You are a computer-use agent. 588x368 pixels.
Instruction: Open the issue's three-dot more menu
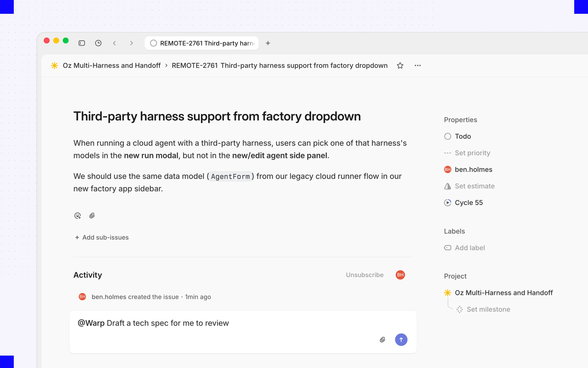coord(418,65)
